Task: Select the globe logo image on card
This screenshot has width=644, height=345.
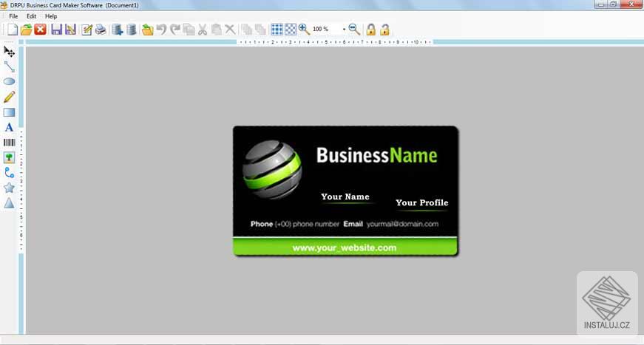Action: click(x=272, y=169)
